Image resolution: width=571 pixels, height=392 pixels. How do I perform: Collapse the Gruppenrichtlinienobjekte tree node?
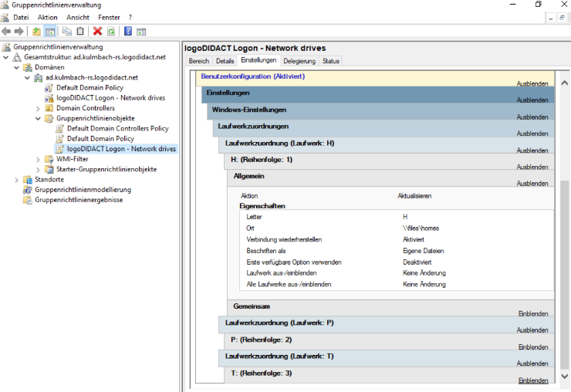pos(39,118)
